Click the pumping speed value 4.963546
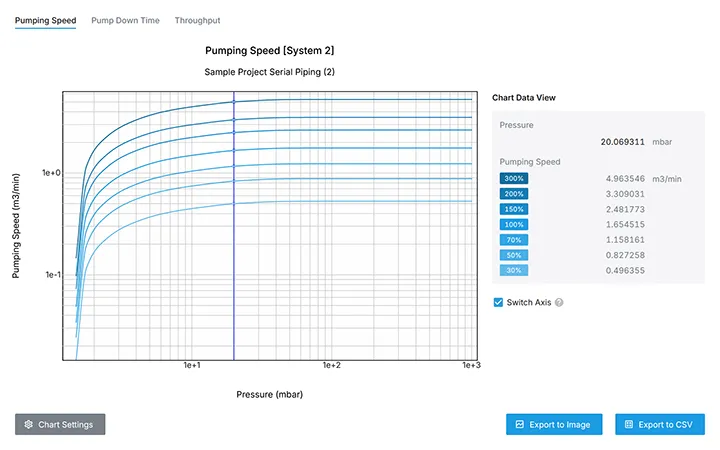 (625, 179)
